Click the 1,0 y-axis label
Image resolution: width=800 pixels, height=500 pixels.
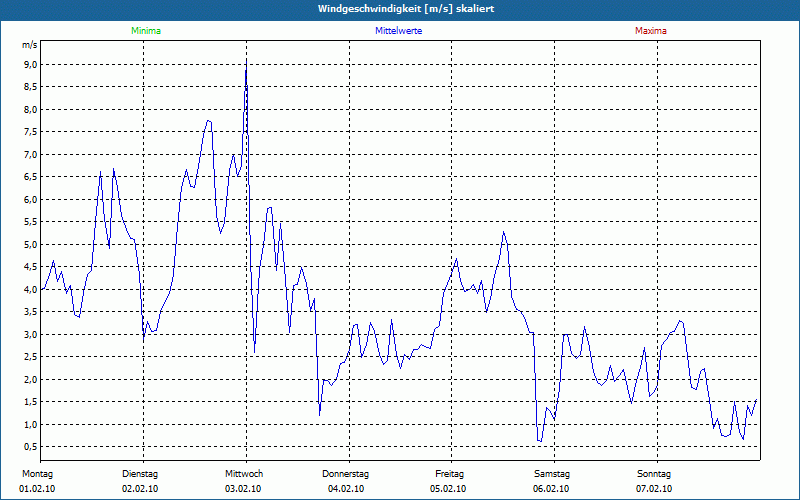click(31, 424)
